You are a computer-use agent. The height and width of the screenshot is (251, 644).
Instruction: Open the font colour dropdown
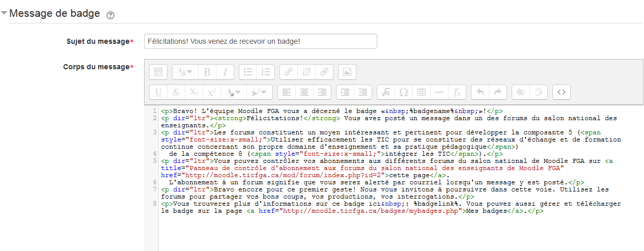coord(233,92)
